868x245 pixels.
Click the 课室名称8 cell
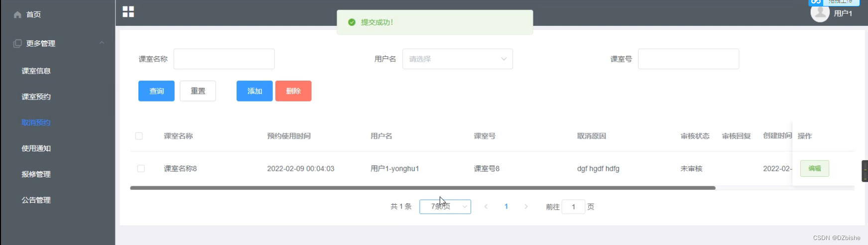pos(180,169)
